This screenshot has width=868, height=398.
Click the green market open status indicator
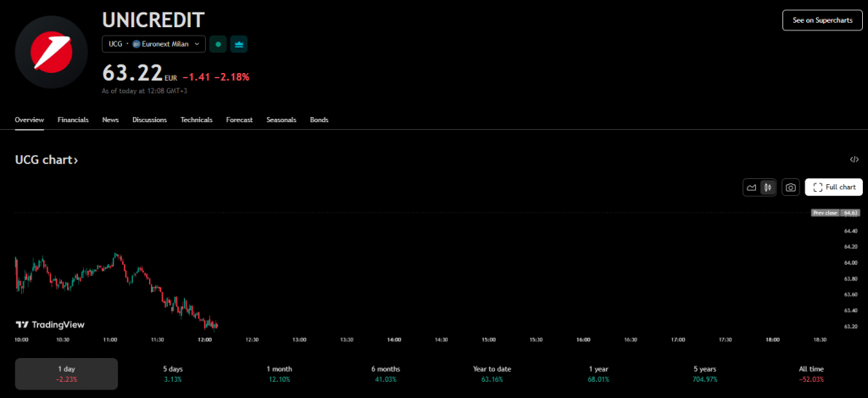click(218, 44)
